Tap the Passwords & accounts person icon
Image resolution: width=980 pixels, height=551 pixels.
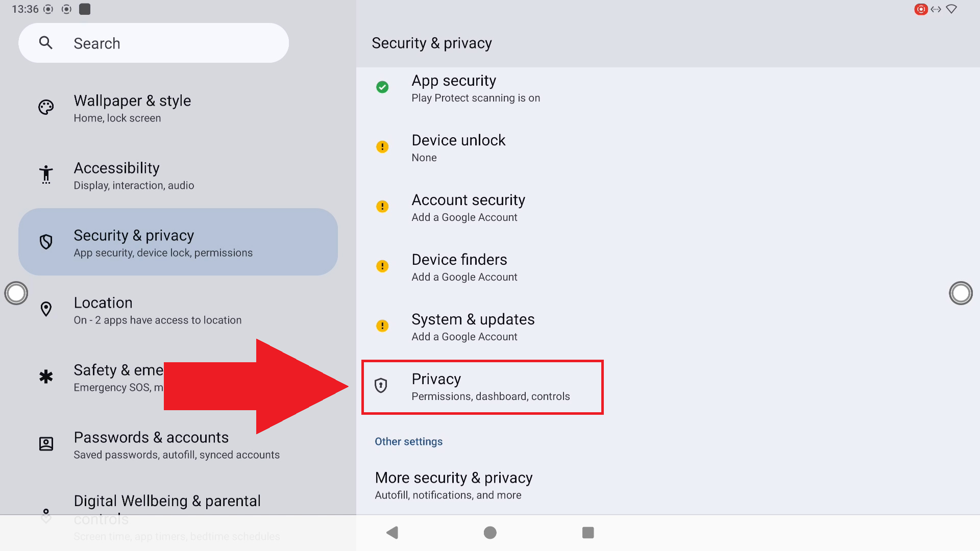46,444
